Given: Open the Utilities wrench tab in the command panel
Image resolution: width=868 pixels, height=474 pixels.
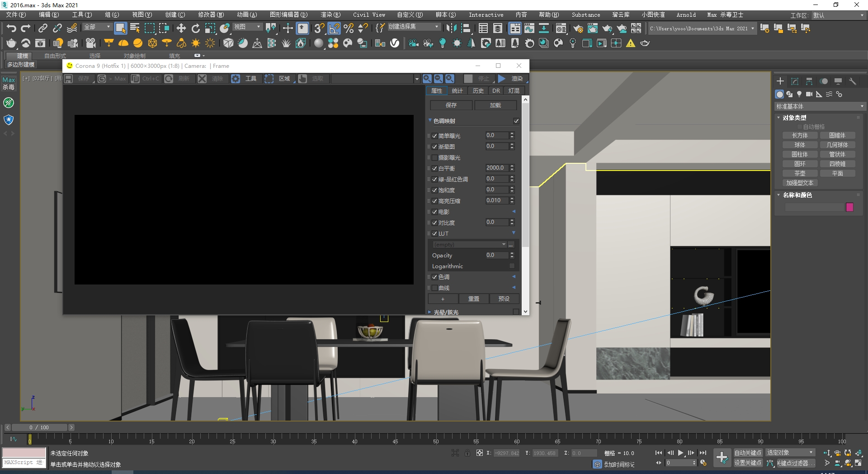Looking at the screenshot, I should [x=853, y=81].
